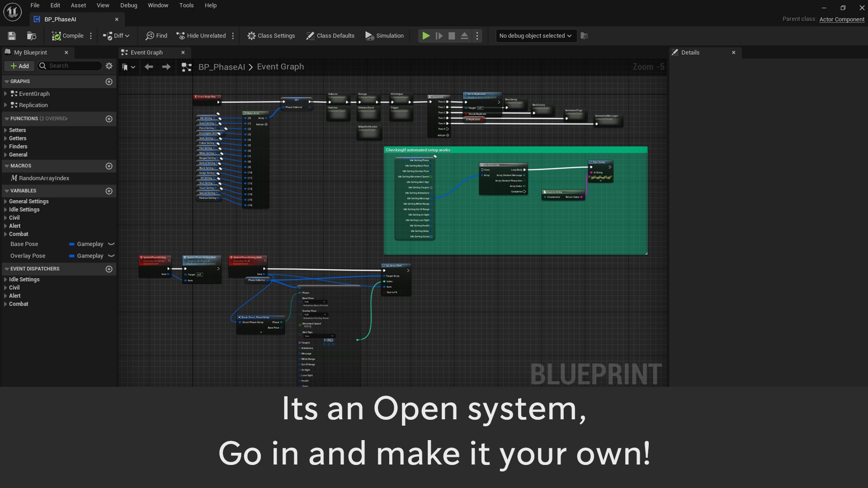Open the Debug menu
Screen dimensions: 868x488
point(128,5)
